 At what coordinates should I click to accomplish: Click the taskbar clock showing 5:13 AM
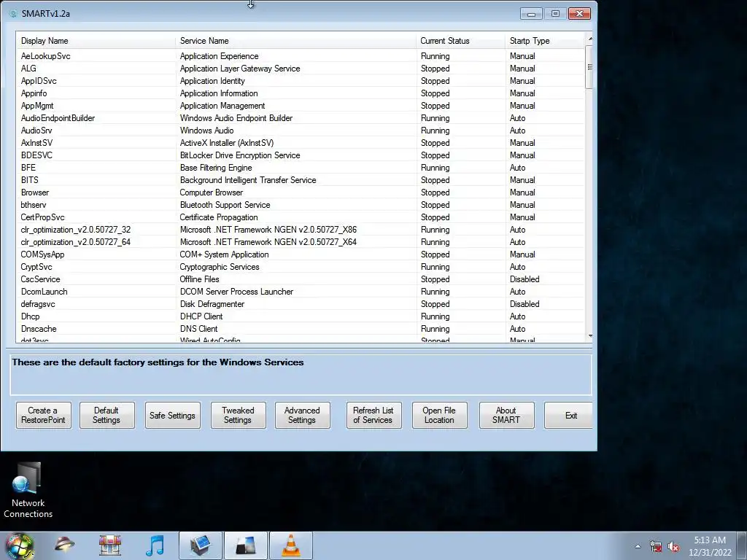(x=709, y=546)
